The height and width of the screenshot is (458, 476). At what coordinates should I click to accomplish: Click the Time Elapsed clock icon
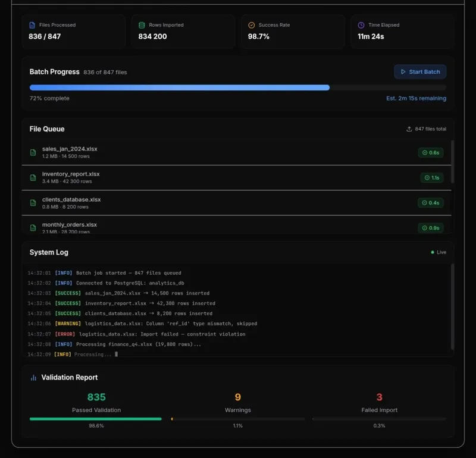tap(361, 25)
